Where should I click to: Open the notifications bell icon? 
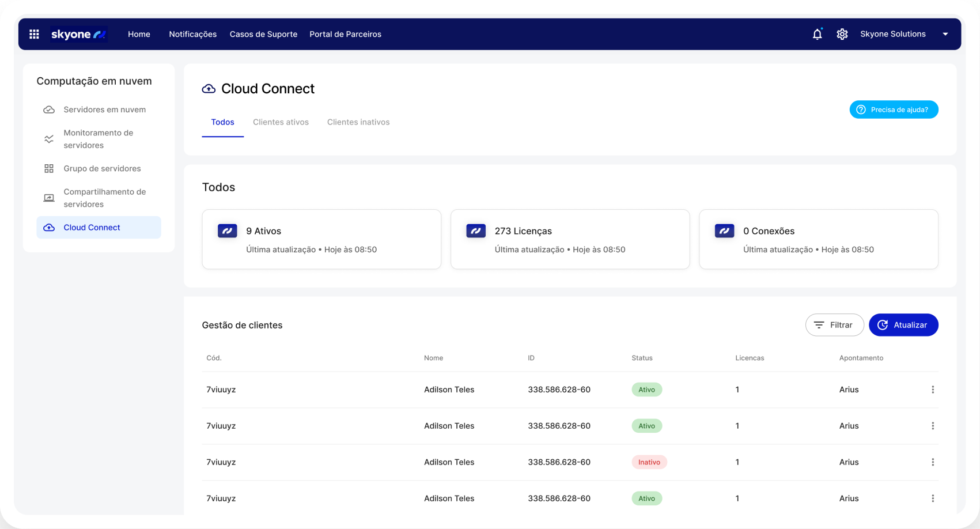pyautogui.click(x=817, y=35)
